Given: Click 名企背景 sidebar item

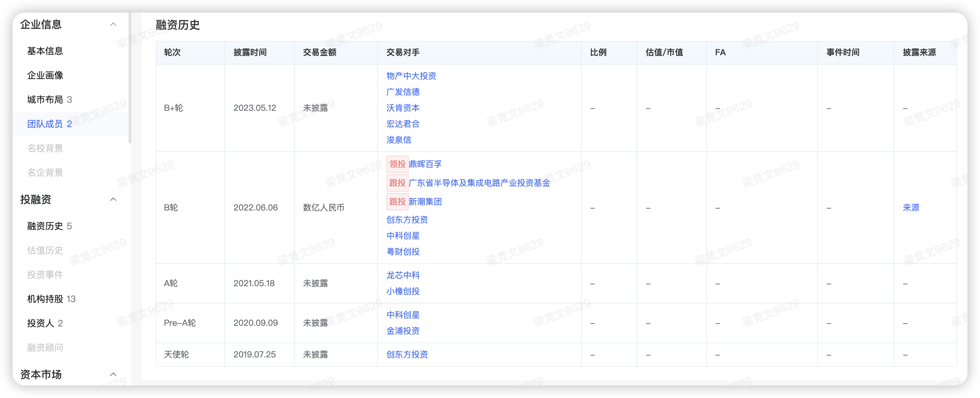Looking at the screenshot, I should coord(45,173).
